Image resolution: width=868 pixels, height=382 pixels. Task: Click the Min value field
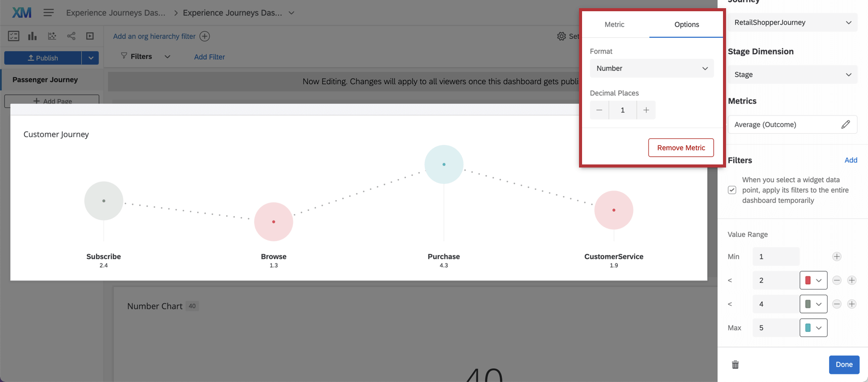coord(776,257)
